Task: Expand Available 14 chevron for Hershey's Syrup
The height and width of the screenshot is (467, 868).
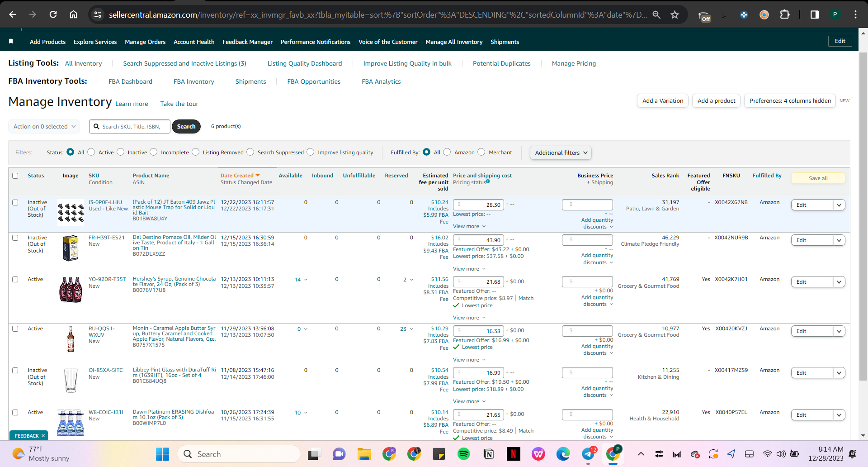Action: 306,280
